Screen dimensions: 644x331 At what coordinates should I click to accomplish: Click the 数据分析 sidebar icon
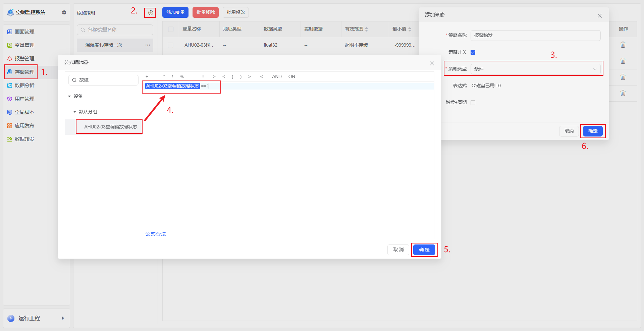[10, 86]
